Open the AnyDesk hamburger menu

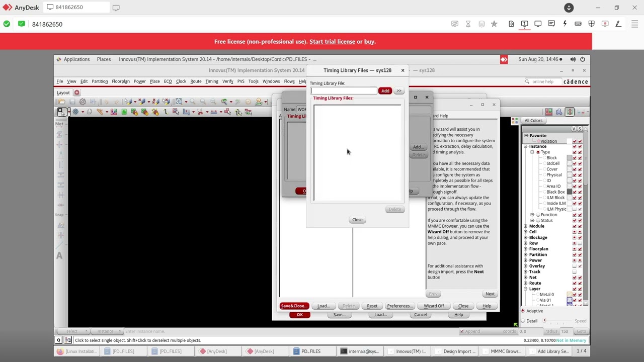pos(634,24)
